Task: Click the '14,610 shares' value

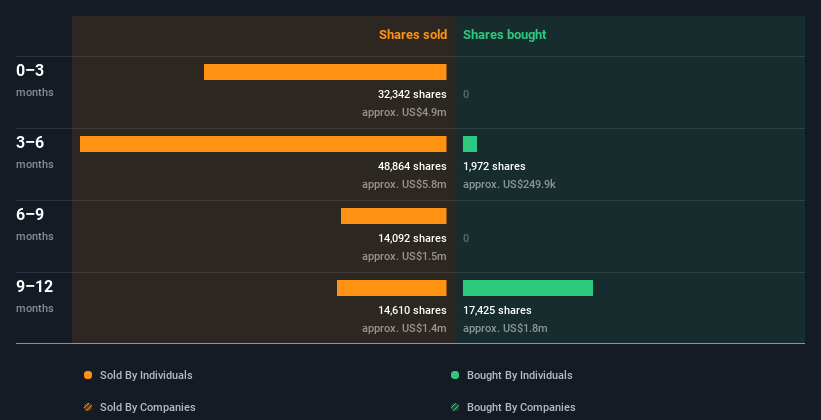Action: point(412,311)
